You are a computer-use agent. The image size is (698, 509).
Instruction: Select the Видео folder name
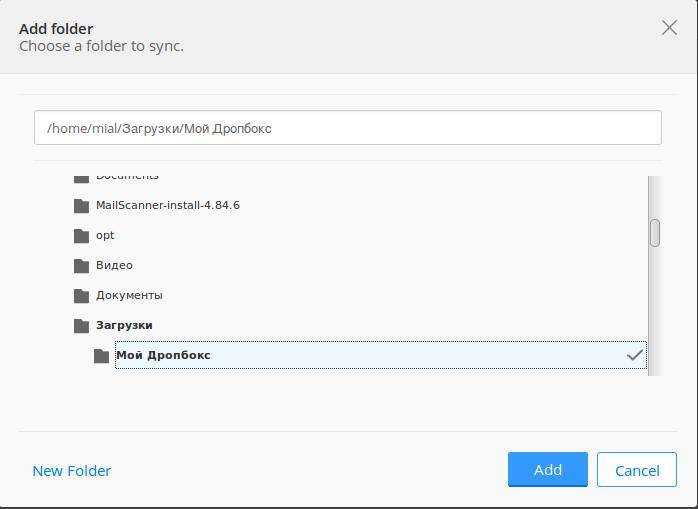coord(114,265)
